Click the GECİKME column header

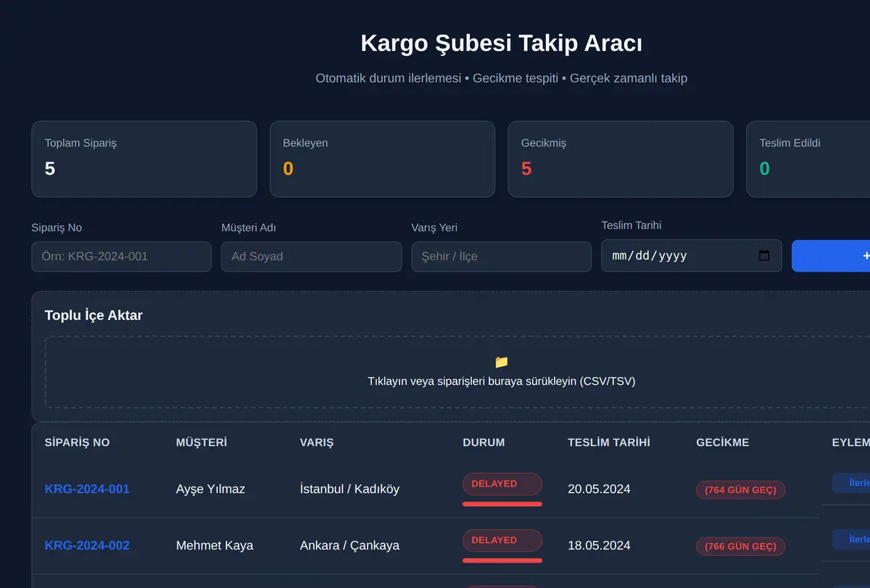(x=723, y=442)
